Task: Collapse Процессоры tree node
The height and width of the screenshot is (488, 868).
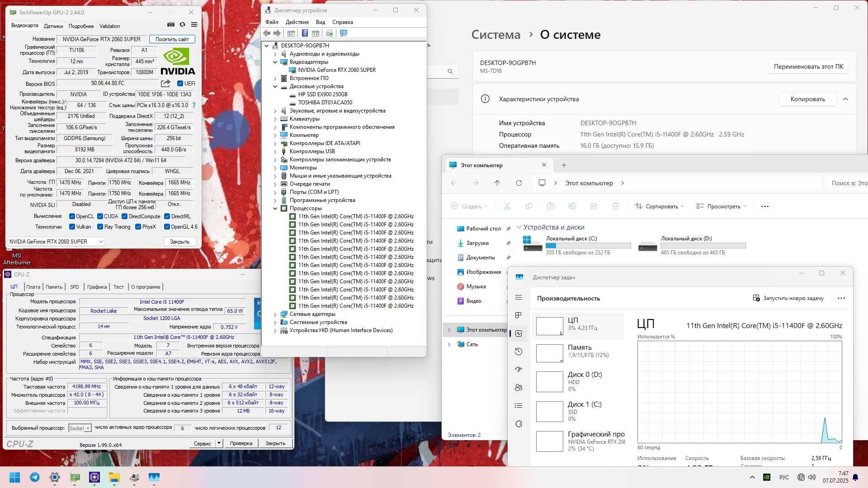Action: pyautogui.click(x=275, y=208)
